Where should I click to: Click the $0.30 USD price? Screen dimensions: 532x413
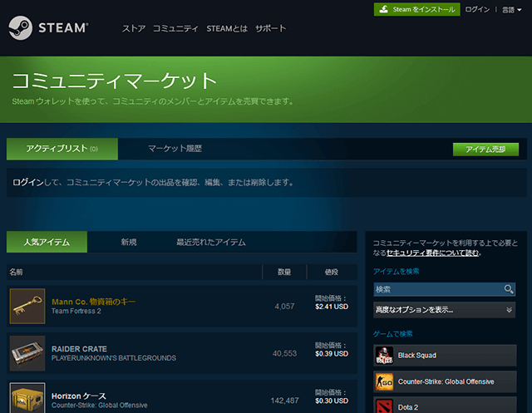click(x=332, y=401)
